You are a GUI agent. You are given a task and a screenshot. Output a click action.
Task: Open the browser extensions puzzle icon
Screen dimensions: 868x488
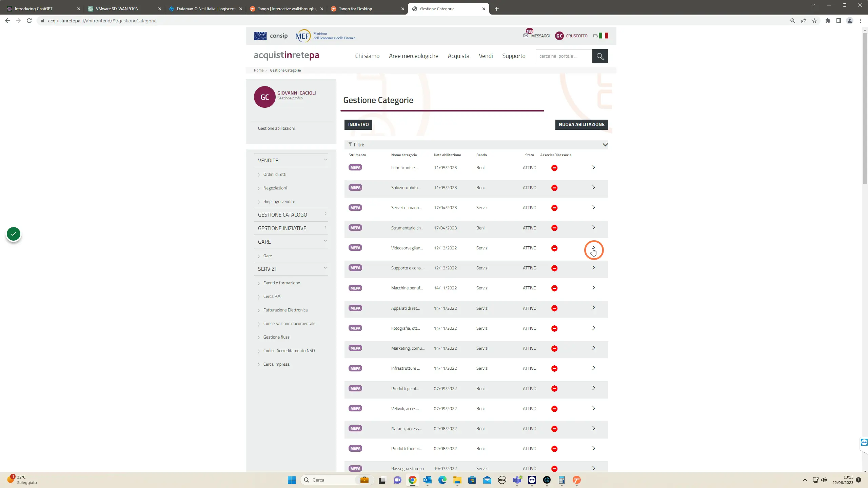click(x=828, y=21)
